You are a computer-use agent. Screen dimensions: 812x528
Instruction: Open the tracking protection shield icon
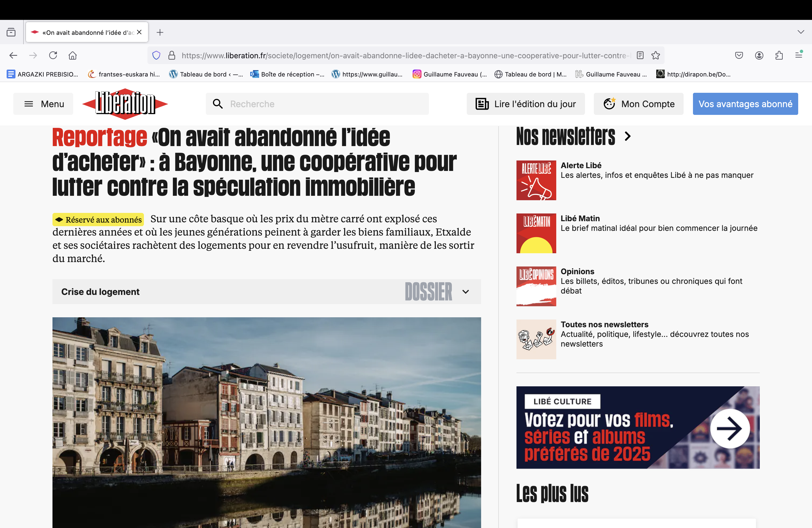(x=156, y=55)
